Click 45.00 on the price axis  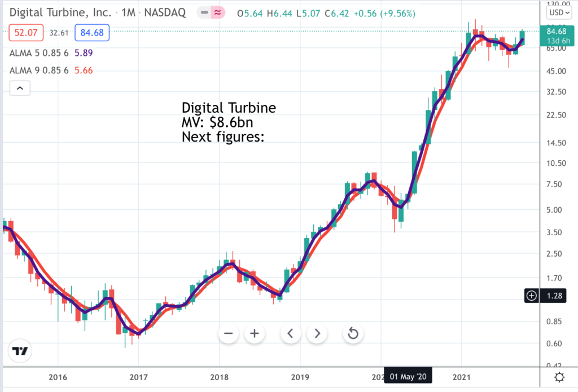(x=556, y=71)
